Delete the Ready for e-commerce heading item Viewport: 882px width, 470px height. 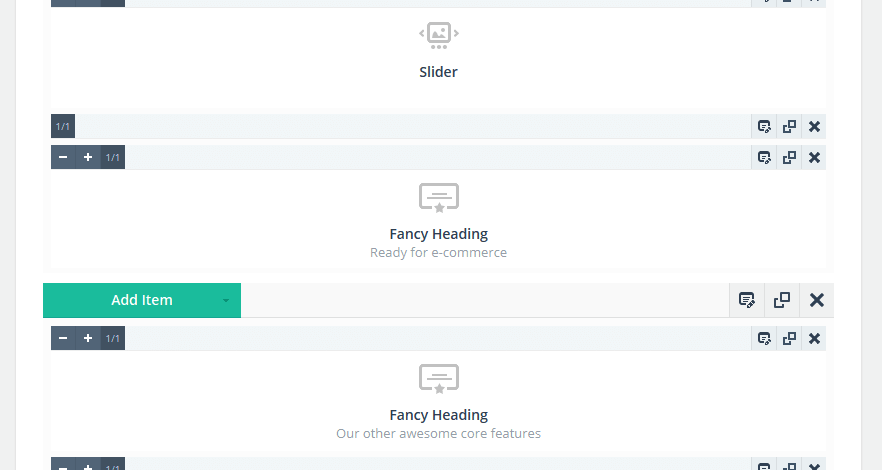point(814,157)
